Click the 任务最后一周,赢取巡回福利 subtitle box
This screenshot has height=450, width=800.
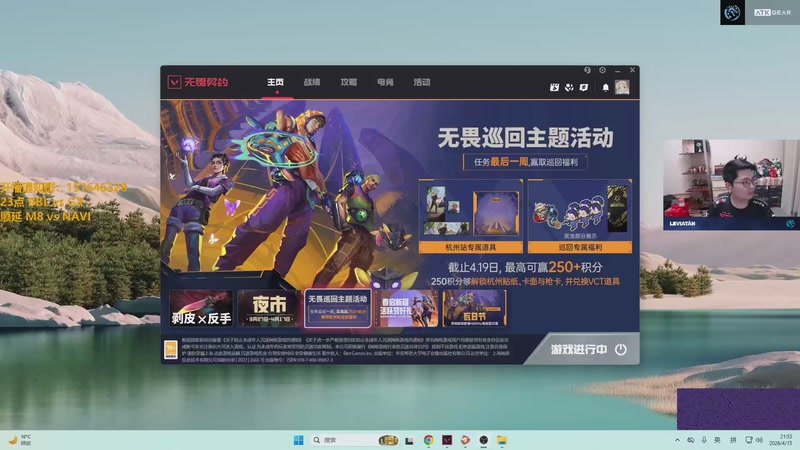526,162
